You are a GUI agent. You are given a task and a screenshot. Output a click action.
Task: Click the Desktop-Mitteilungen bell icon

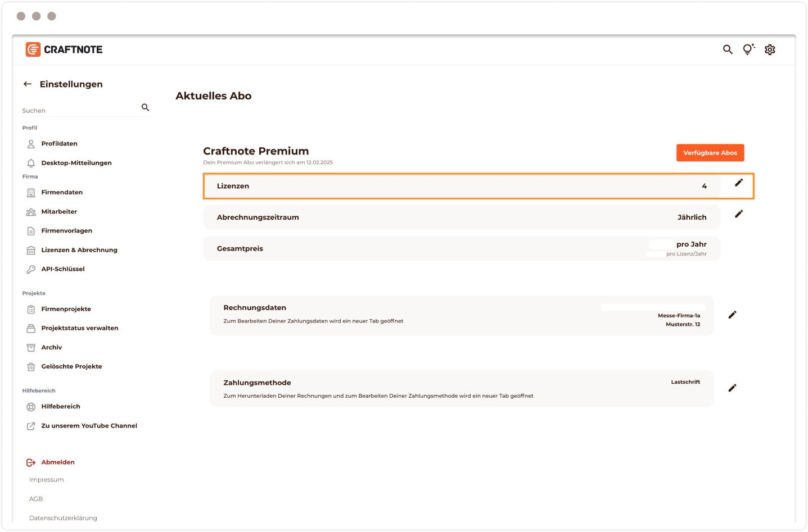(x=31, y=163)
